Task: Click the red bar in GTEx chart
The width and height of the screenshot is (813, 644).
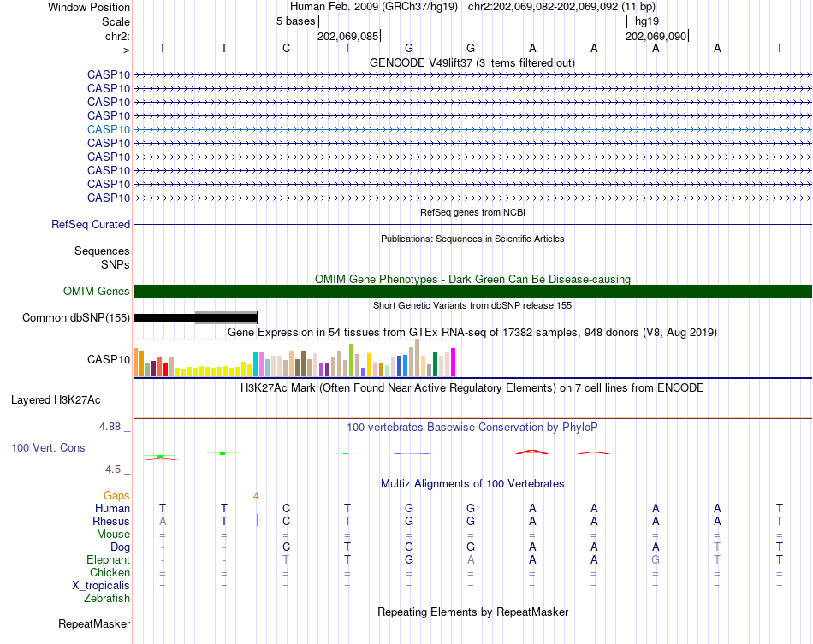Action: point(165,369)
